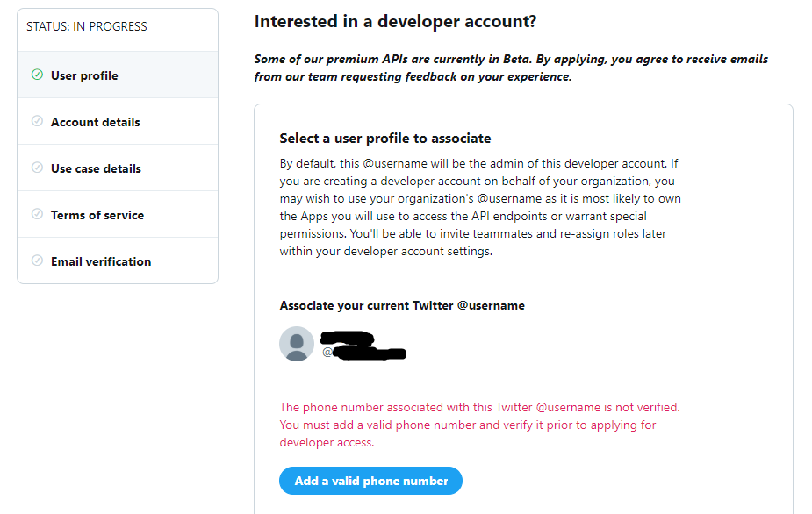Click the check icon next to Email verification
Screen dimensions: 812x514
37,261
